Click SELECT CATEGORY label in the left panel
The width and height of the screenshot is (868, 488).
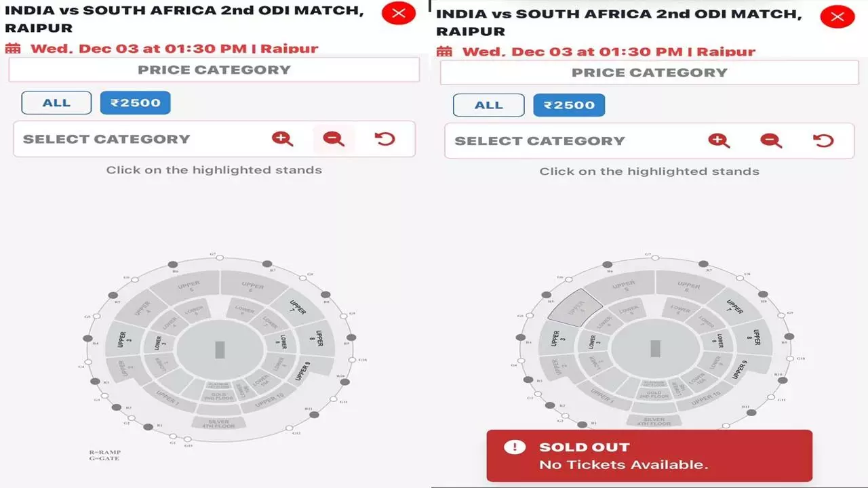(106, 139)
